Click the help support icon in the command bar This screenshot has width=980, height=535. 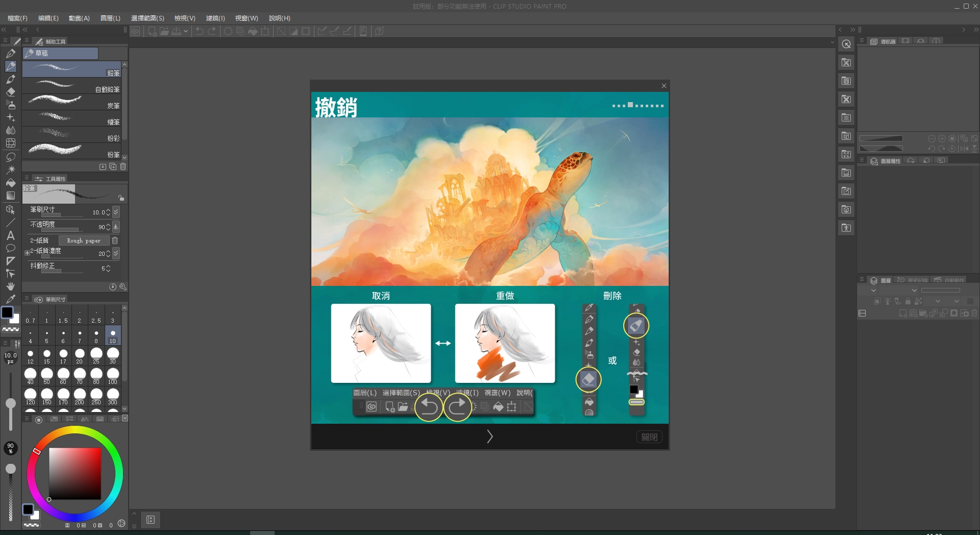coord(379,31)
